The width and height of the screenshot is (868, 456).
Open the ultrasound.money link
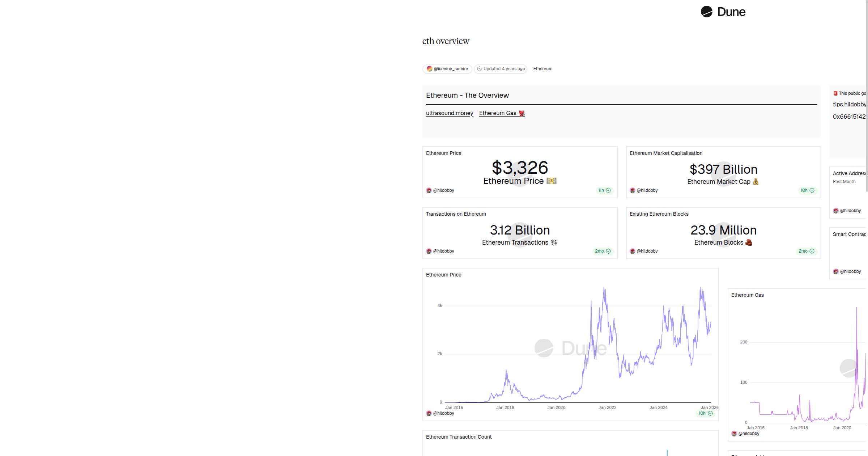tap(450, 113)
